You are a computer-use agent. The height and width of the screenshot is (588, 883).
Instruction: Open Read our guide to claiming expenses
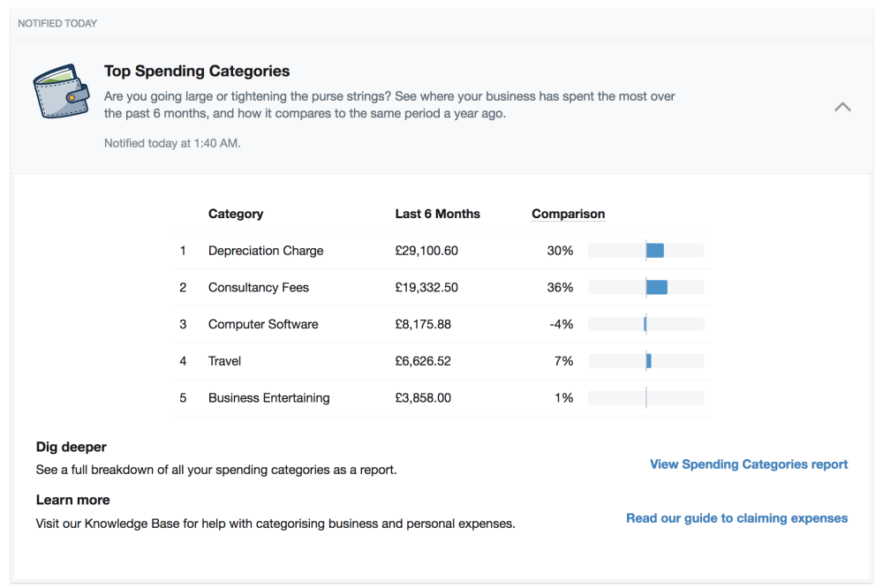tap(736, 518)
